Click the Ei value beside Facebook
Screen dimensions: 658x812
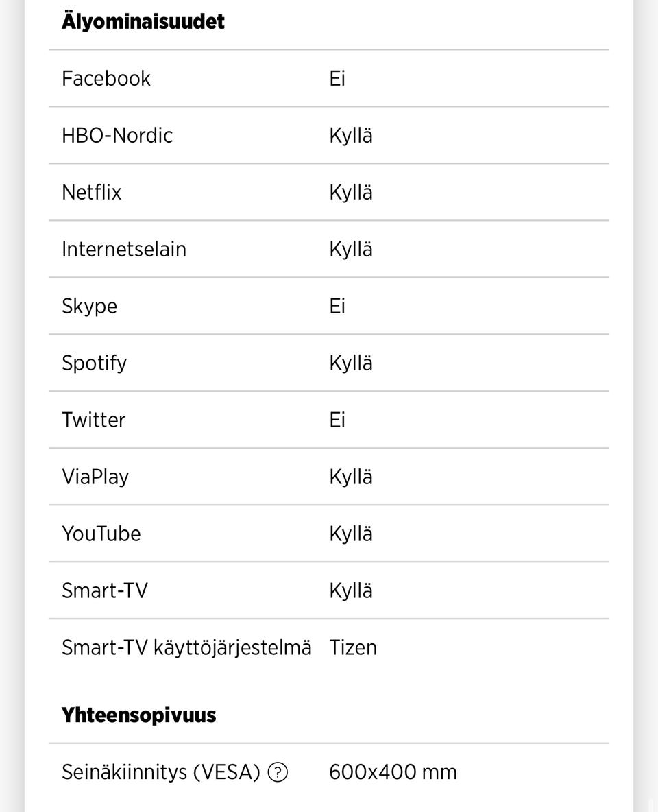[x=337, y=78]
